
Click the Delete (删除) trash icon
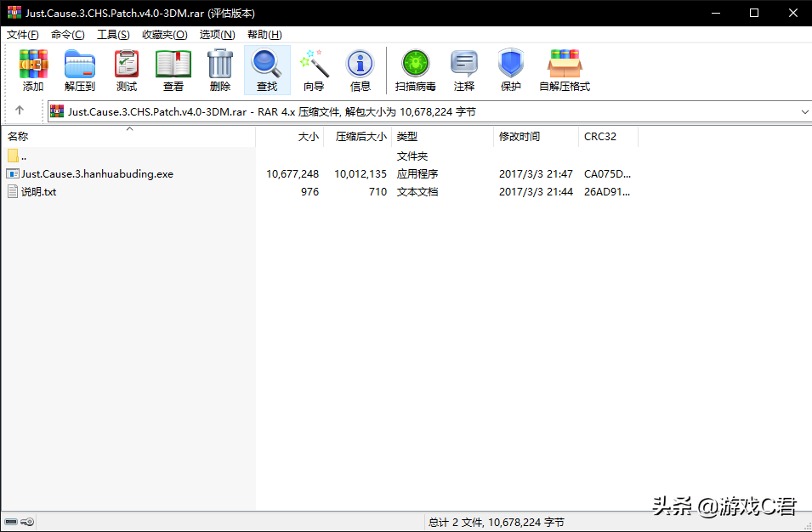220,70
